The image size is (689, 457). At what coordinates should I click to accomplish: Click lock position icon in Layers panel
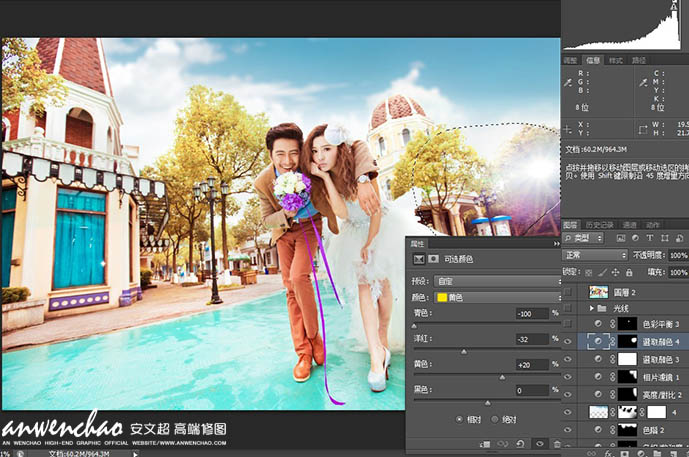(x=615, y=271)
